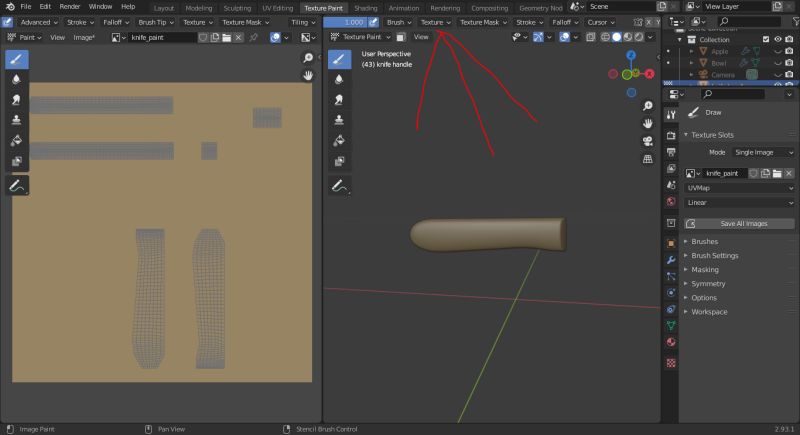
Task: Select the Annotate tool in the image editor
Action: (16, 186)
